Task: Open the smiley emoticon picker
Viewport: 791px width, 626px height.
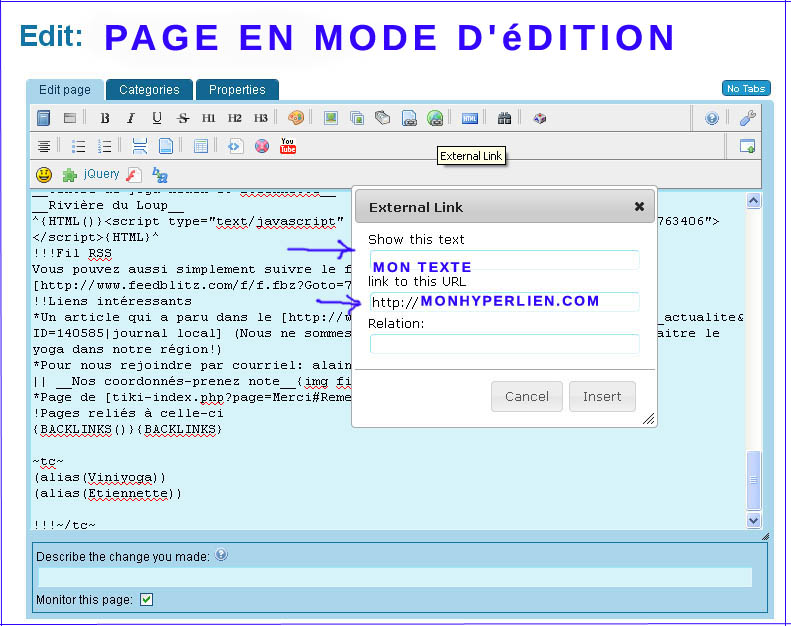Action: point(44,174)
